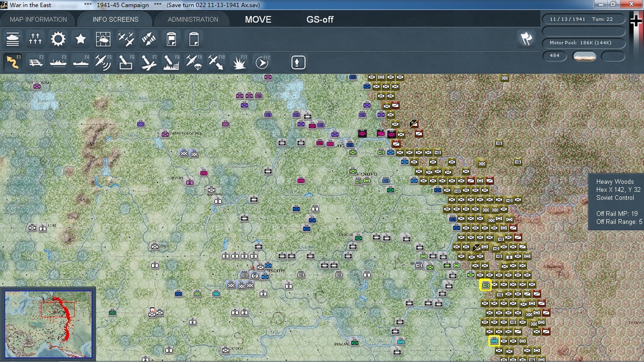This screenshot has height=362, width=644.
Task: Select the F8 bomb city mode
Action: (171, 62)
